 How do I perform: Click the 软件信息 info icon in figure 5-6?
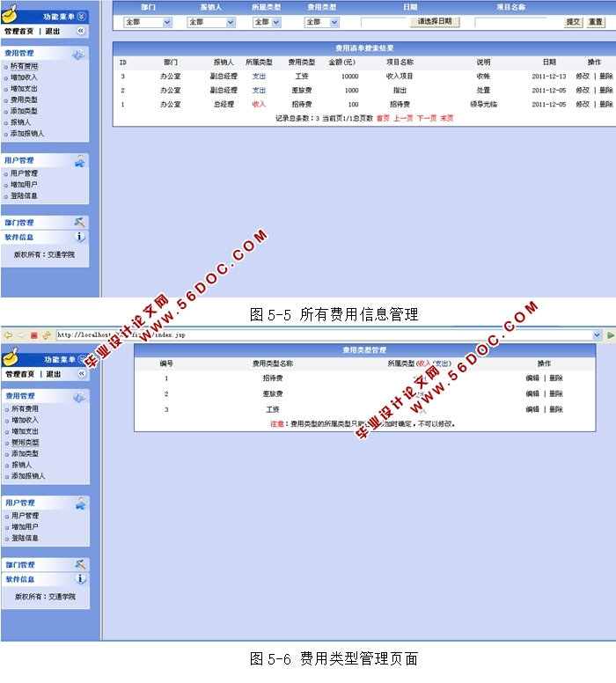(x=81, y=579)
